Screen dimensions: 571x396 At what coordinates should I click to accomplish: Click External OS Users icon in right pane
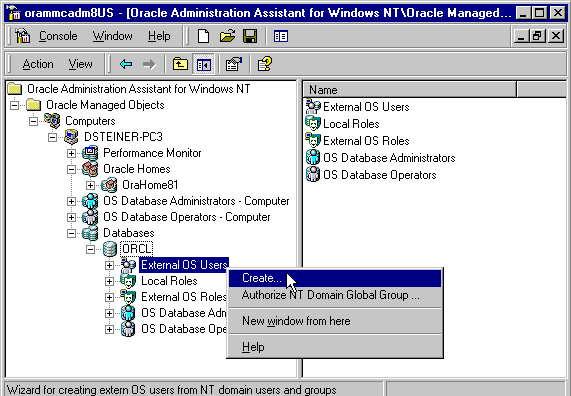point(313,107)
